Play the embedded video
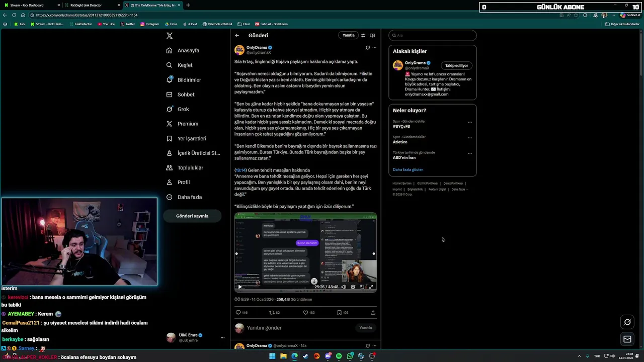 (x=240, y=287)
